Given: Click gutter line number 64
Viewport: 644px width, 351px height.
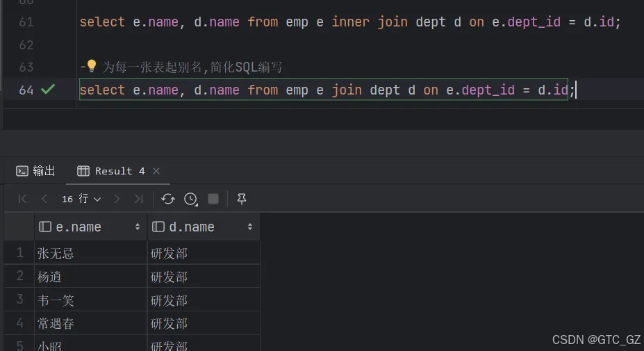Looking at the screenshot, I should pyautogui.click(x=26, y=90).
